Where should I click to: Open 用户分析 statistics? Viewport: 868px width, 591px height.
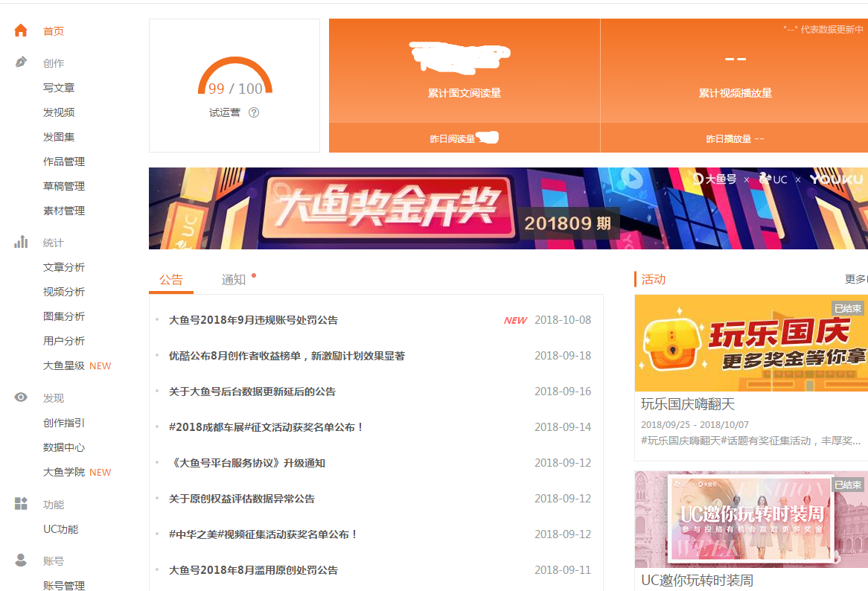click(64, 342)
